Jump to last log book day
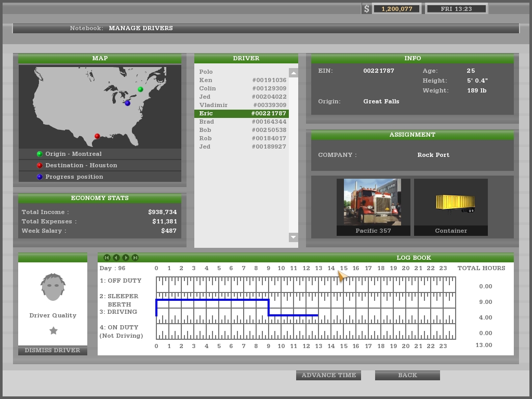Image resolution: width=532 pixels, height=399 pixels. 135,258
